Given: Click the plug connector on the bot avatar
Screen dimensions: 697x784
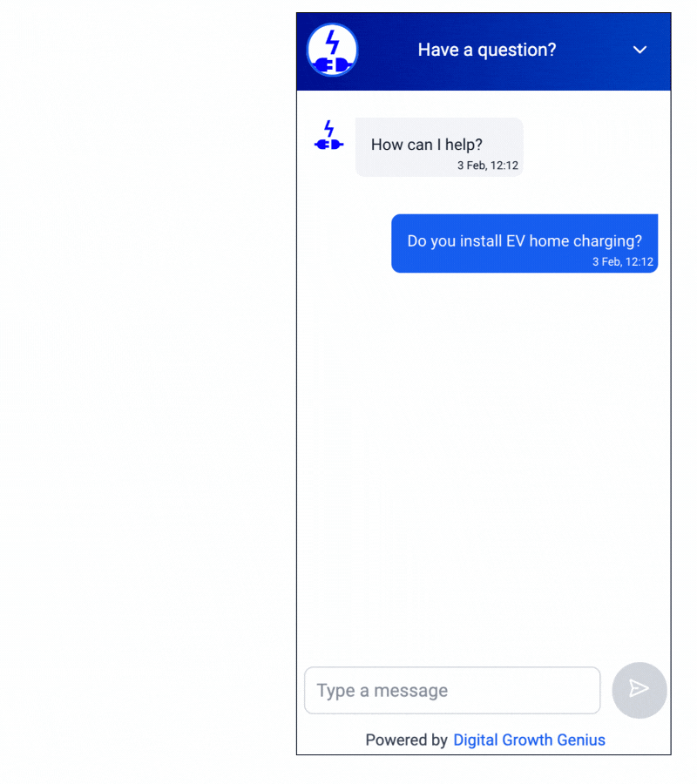Looking at the screenshot, I should [x=328, y=145].
